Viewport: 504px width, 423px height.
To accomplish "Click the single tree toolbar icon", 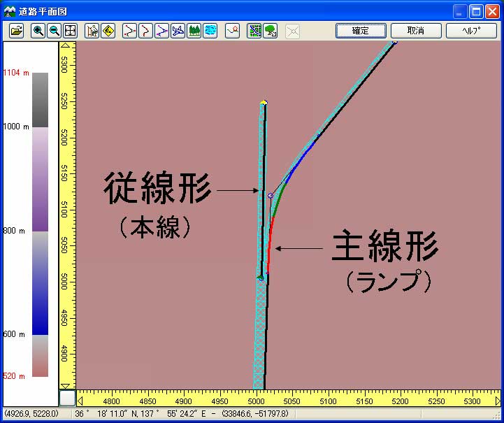I will tap(271, 31).
